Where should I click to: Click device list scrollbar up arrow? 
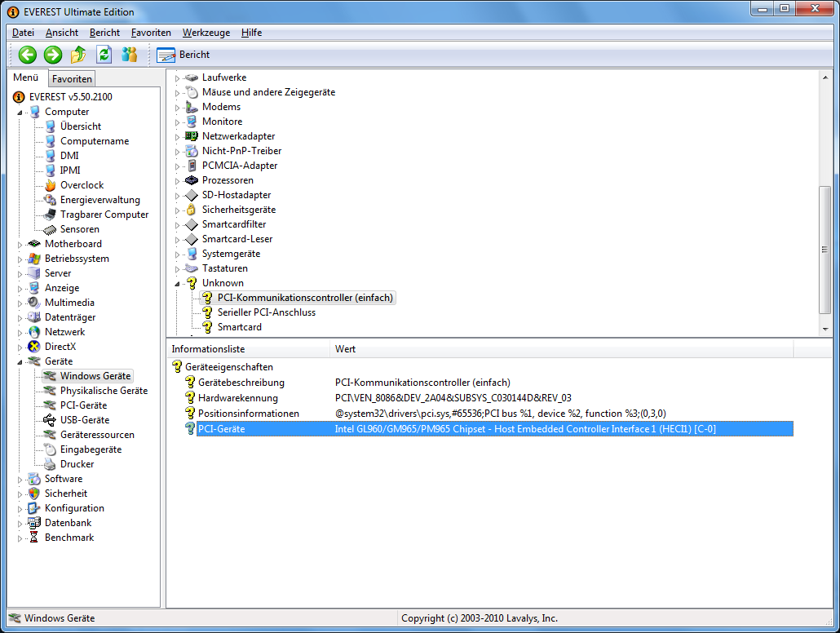point(825,77)
